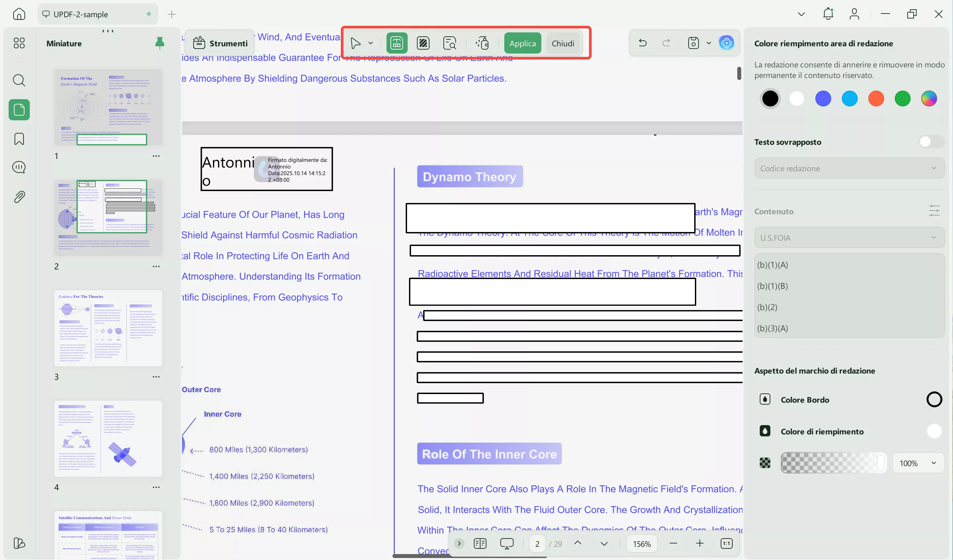Viewport: 953px width, 560px height.
Task: Expand the Codice redazione dropdown
Action: click(849, 168)
